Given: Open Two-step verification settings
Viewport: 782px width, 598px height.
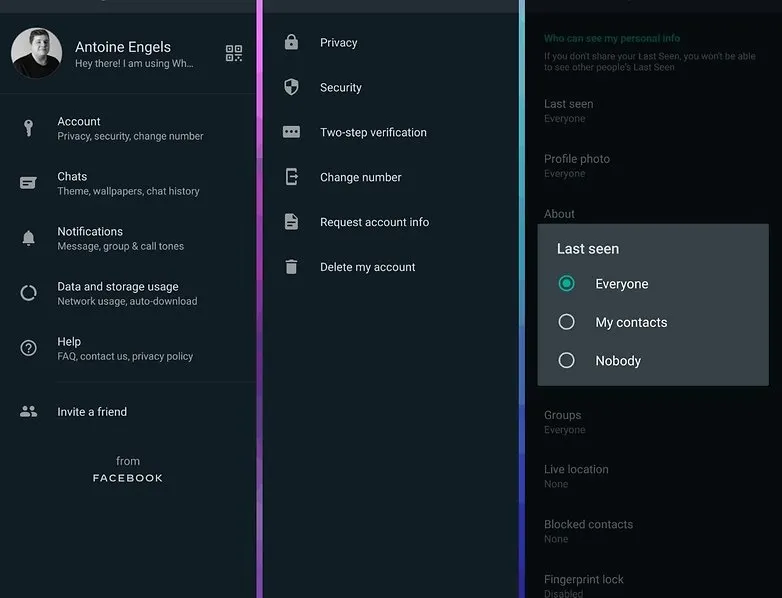Looking at the screenshot, I should pyautogui.click(x=373, y=132).
